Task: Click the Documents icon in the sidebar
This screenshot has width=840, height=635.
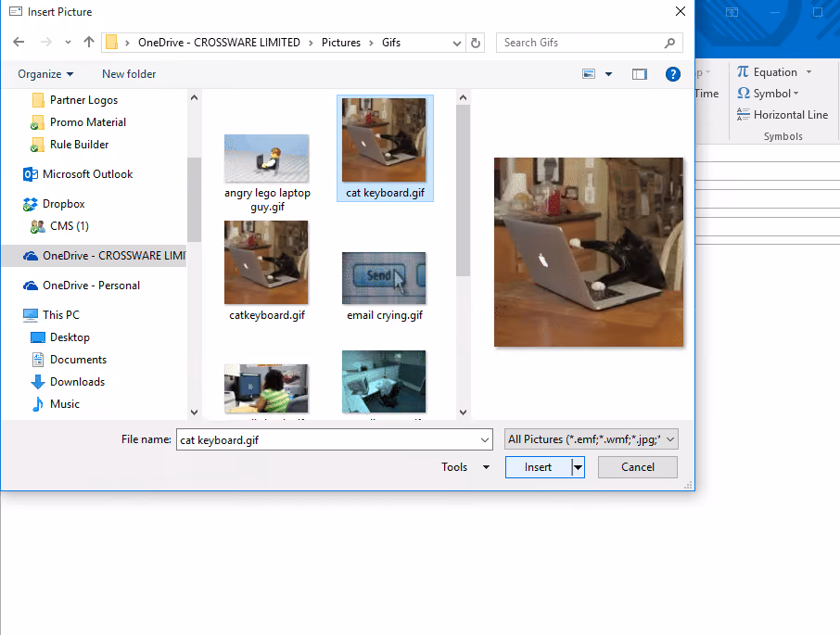Action: pos(37,360)
